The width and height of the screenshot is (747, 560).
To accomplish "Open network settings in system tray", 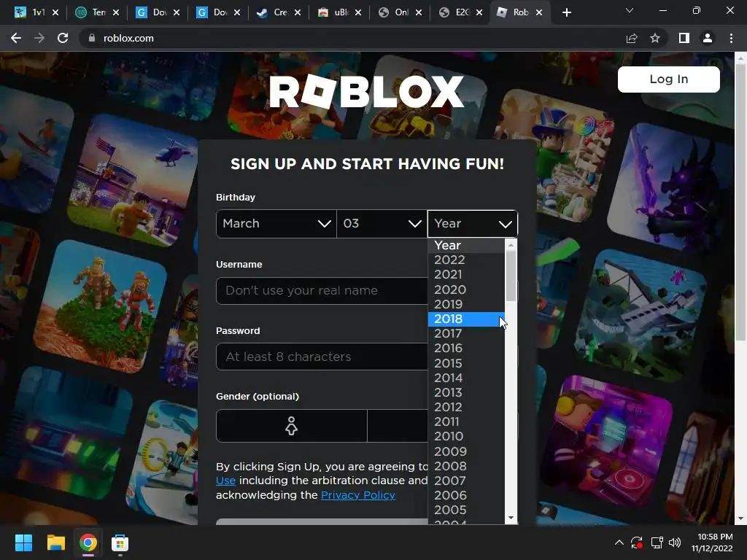I will 657,542.
